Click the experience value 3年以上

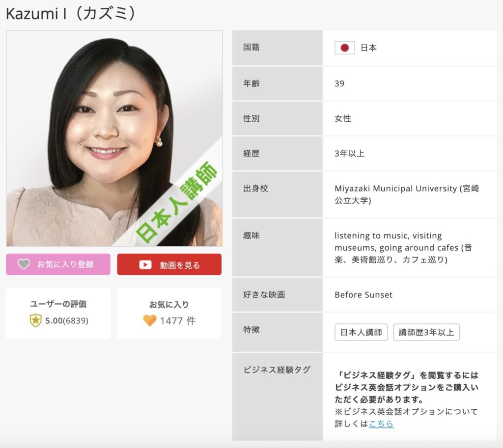349,154
